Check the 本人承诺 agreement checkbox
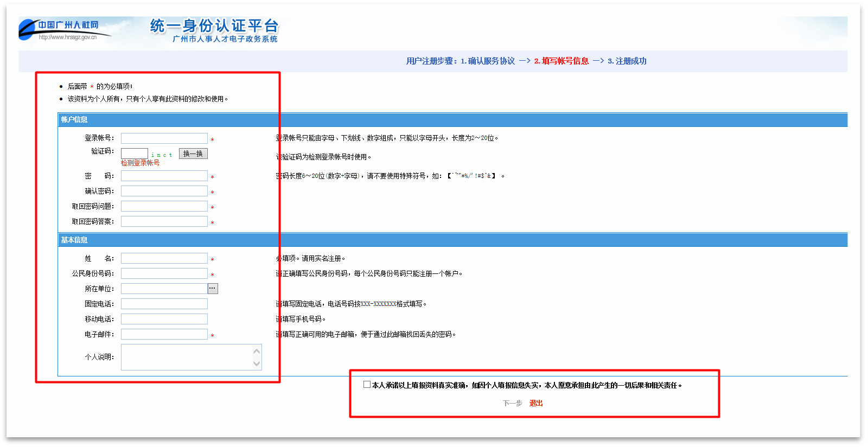This screenshot has height=447, width=868. (367, 385)
